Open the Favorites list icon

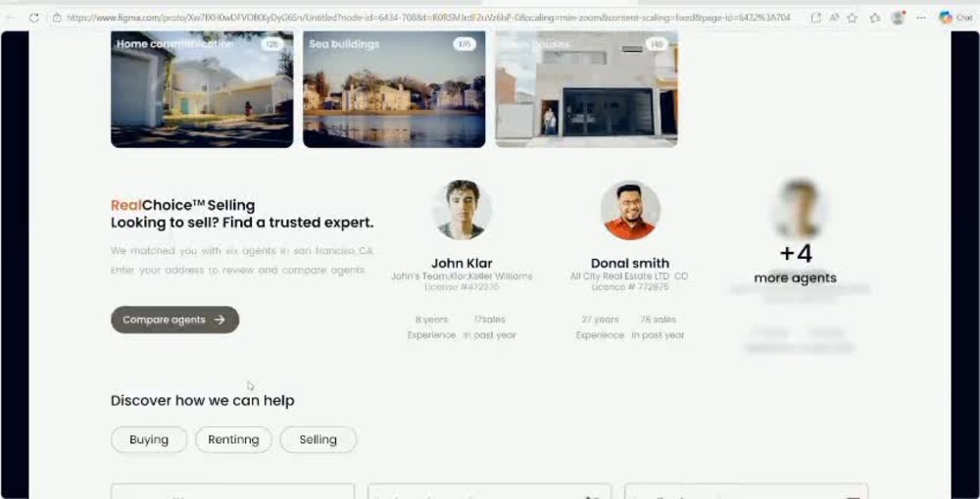[875, 18]
